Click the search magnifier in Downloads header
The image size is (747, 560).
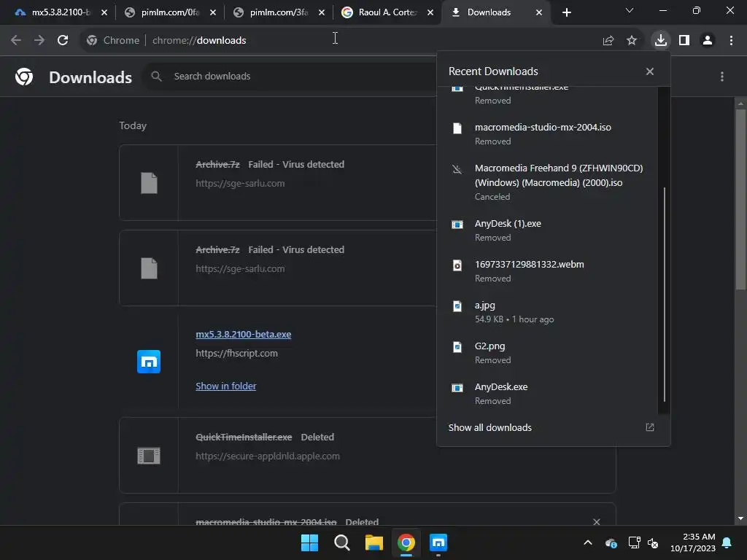pyautogui.click(x=156, y=76)
